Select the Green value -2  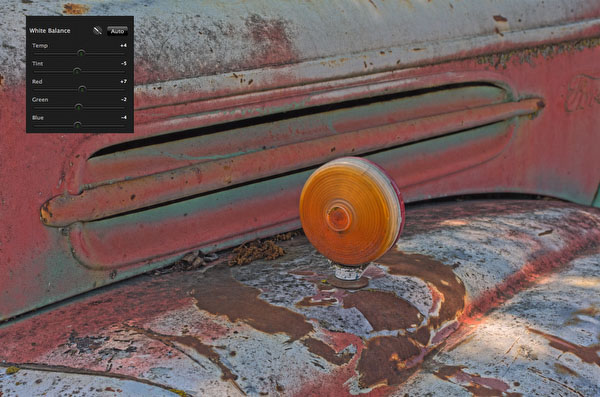(x=124, y=99)
